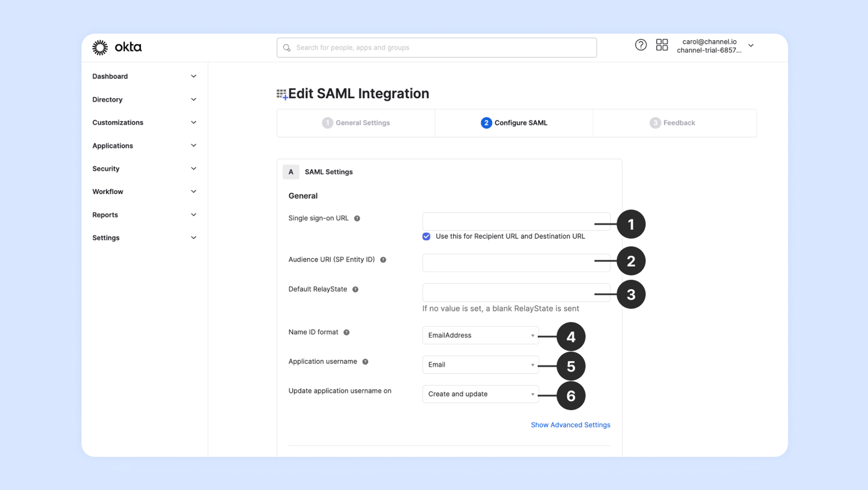Viewport: 868px width, 490px height.
Task: Click Show Advanced Settings link
Action: tap(570, 425)
